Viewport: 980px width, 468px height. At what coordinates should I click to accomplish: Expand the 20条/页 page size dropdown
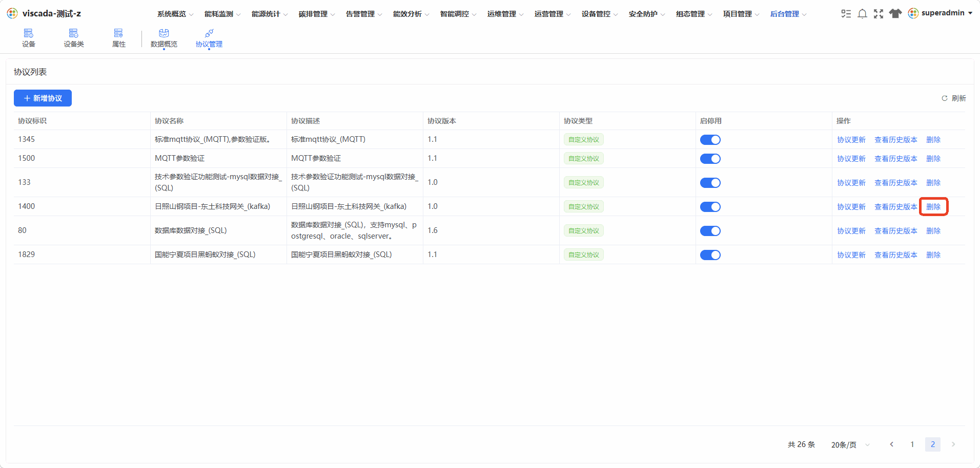(851, 444)
